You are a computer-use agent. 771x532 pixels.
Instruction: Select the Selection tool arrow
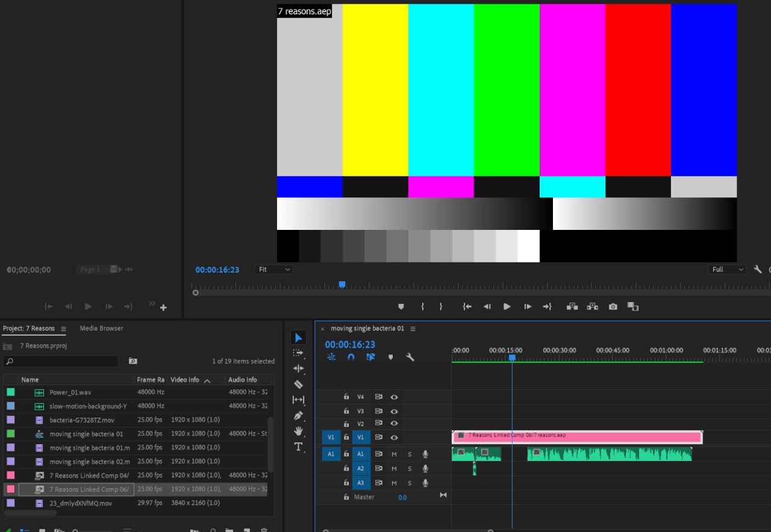click(298, 338)
